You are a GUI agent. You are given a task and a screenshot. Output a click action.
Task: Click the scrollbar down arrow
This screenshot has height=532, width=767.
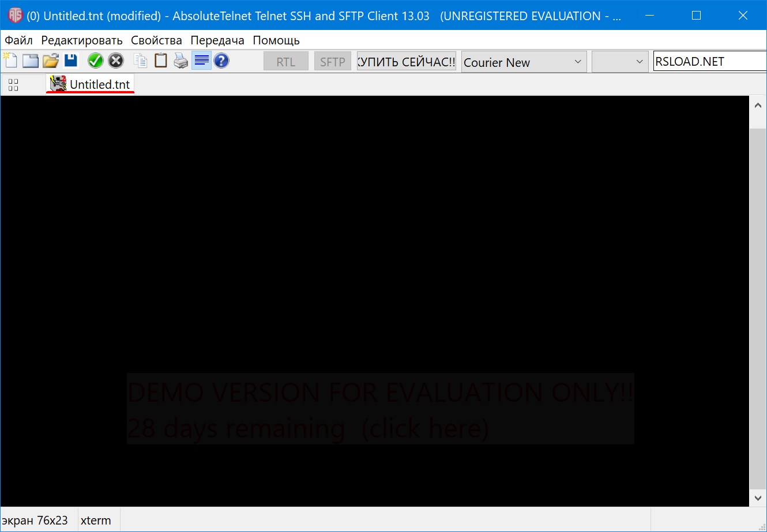point(758,498)
